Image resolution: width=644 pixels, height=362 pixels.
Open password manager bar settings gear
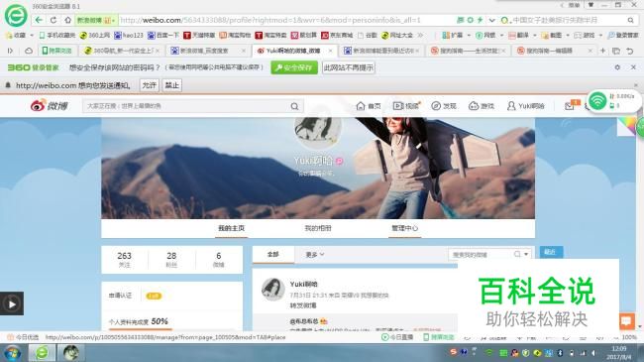[617, 67]
